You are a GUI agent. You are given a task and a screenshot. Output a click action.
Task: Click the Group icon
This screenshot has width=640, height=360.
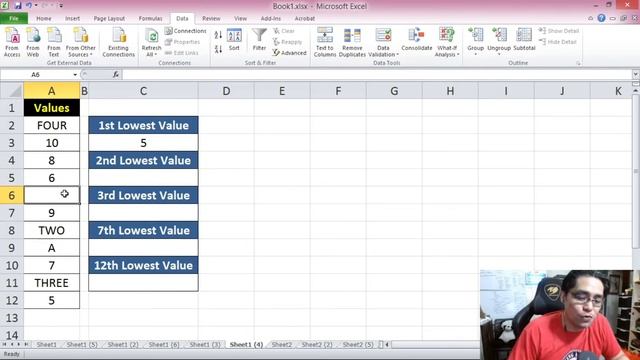[x=476, y=41]
